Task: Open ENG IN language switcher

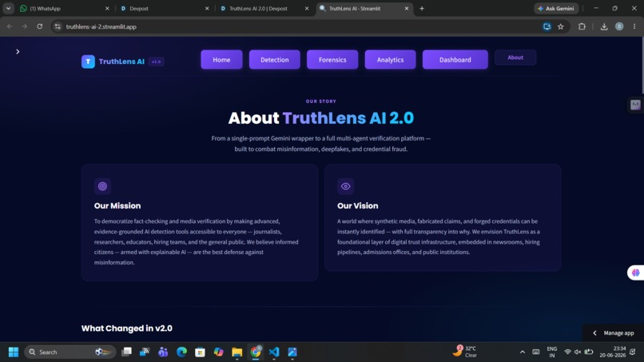Action: pyautogui.click(x=552, y=352)
